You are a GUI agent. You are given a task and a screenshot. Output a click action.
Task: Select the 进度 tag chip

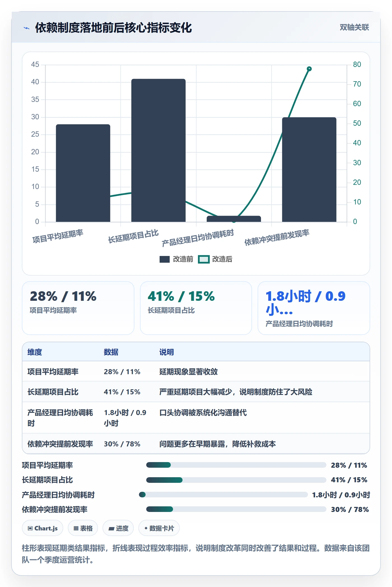pos(118,528)
